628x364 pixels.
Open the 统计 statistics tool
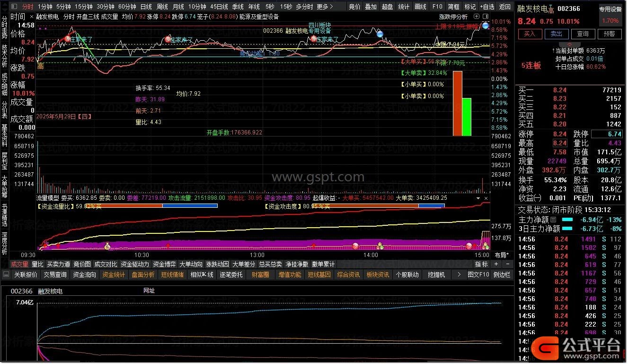(x=404, y=7)
